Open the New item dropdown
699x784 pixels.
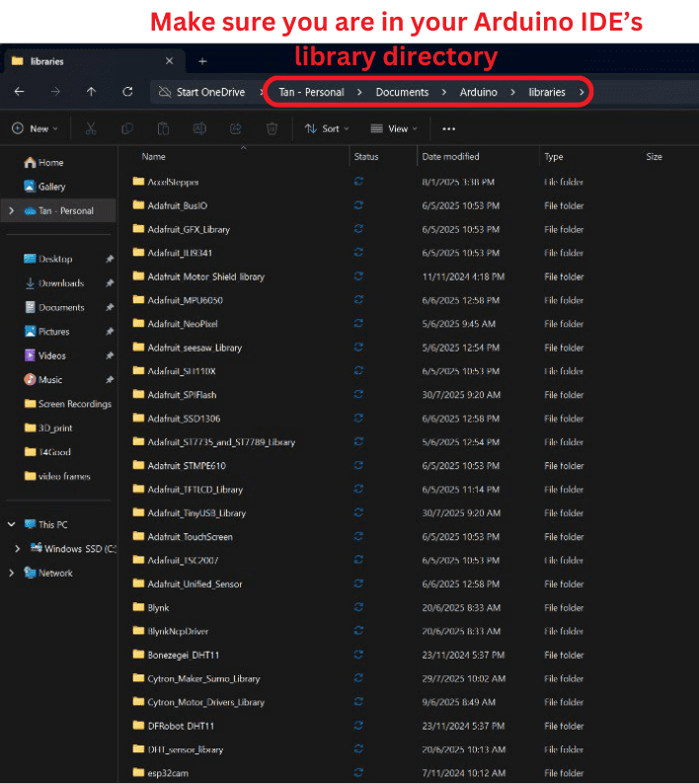(35, 128)
